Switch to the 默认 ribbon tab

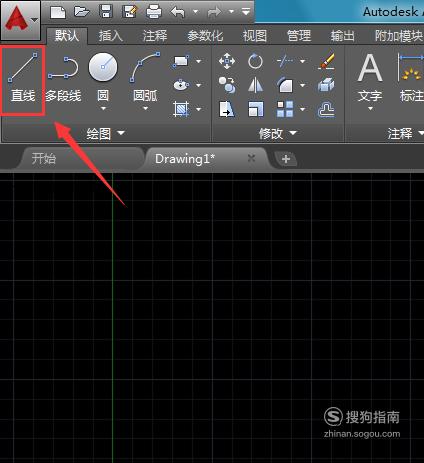click(67, 36)
